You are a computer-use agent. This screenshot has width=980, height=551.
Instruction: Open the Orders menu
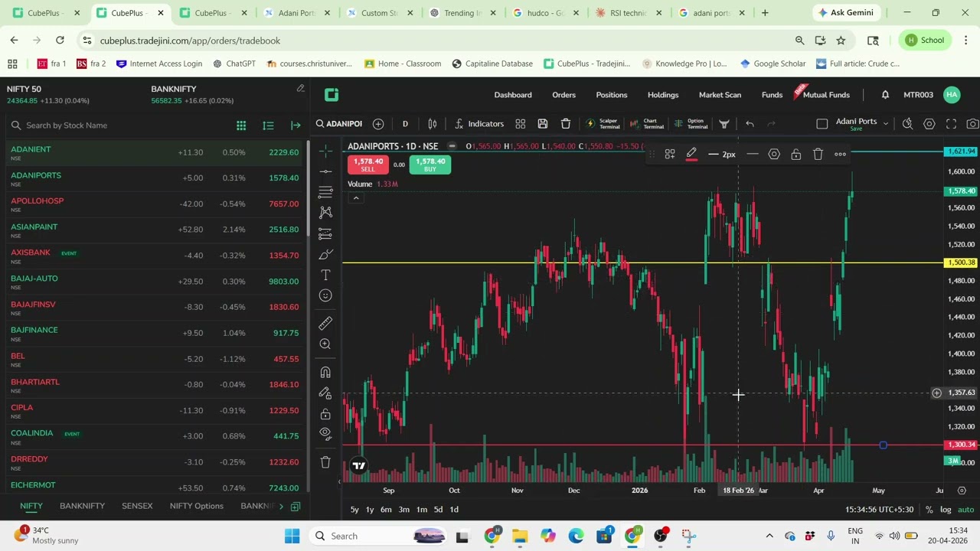563,95
